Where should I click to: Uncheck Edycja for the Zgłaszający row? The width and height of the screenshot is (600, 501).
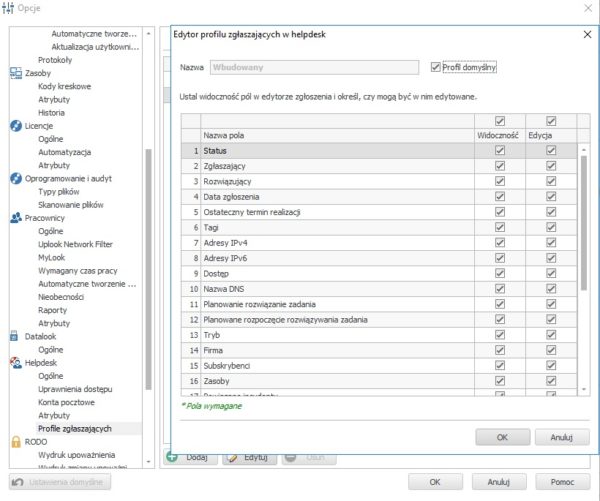(x=551, y=166)
